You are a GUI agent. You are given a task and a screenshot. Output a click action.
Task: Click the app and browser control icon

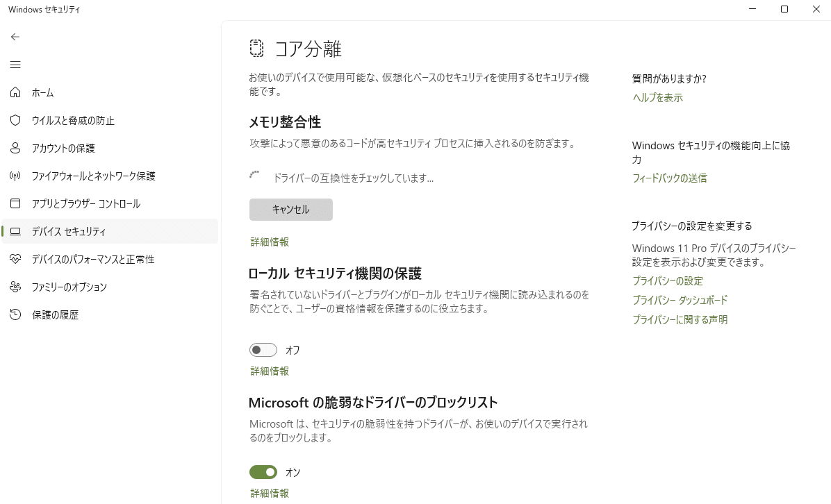tap(15, 203)
